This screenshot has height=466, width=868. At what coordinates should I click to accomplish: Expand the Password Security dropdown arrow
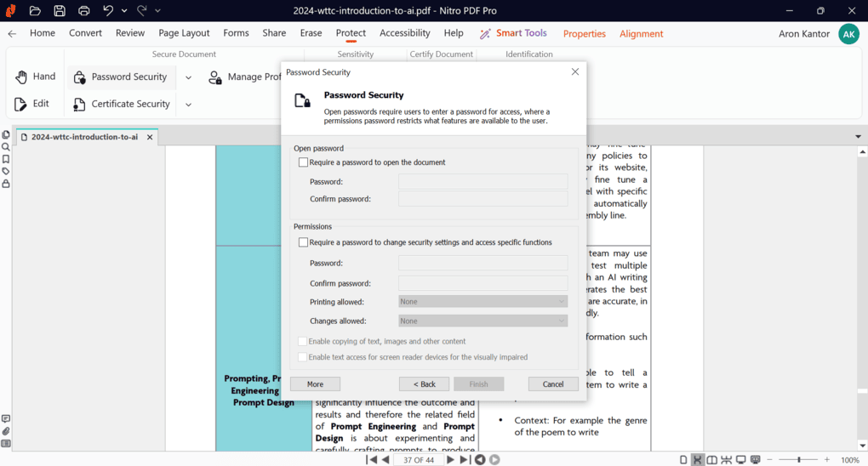(188, 77)
